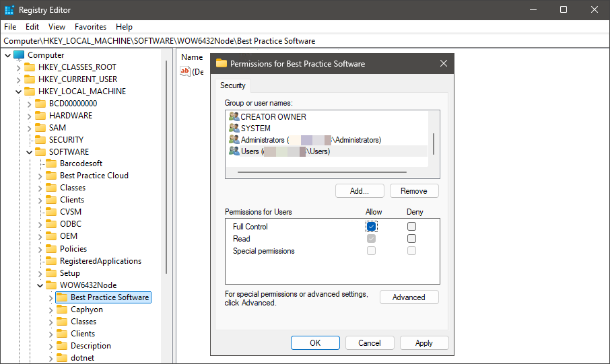Open Advanced permission settings
This screenshot has height=364, width=610.
click(409, 297)
